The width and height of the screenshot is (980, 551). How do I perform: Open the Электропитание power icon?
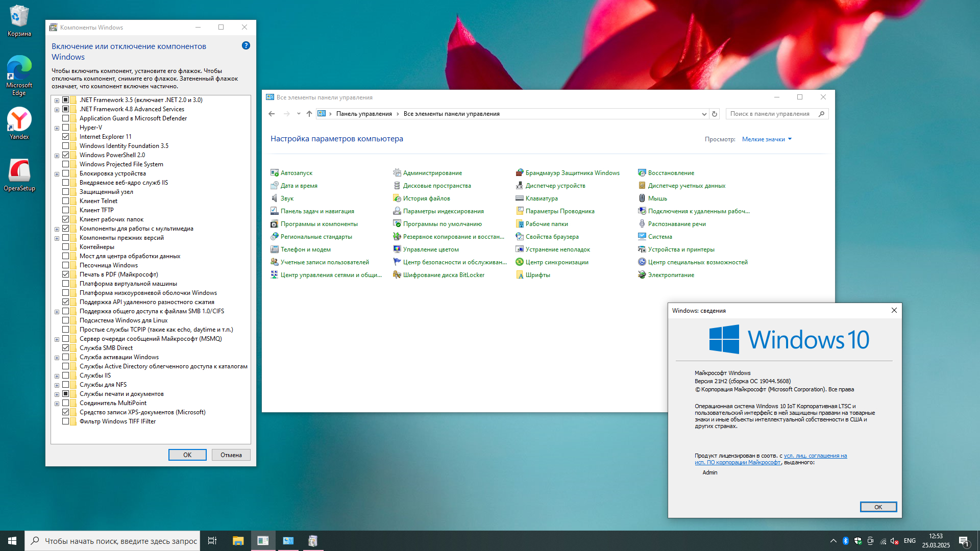point(642,275)
